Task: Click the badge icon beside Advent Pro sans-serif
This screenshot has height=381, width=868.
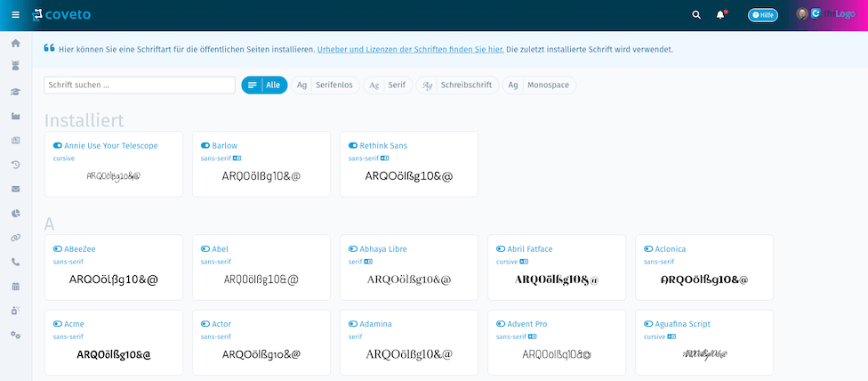Action: pyautogui.click(x=533, y=336)
